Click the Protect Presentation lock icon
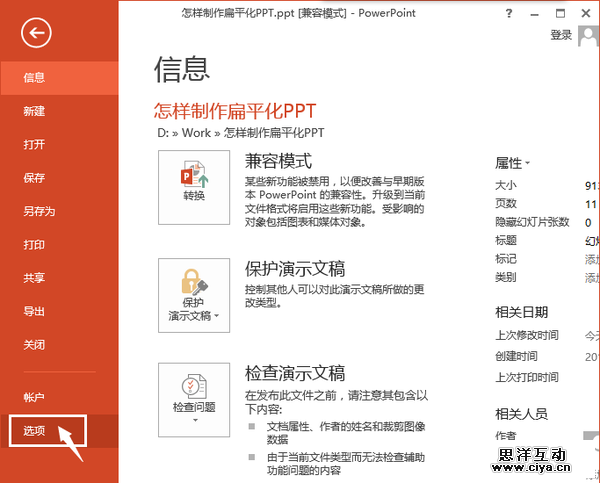Screen dimensions: 600x483 click(193, 282)
